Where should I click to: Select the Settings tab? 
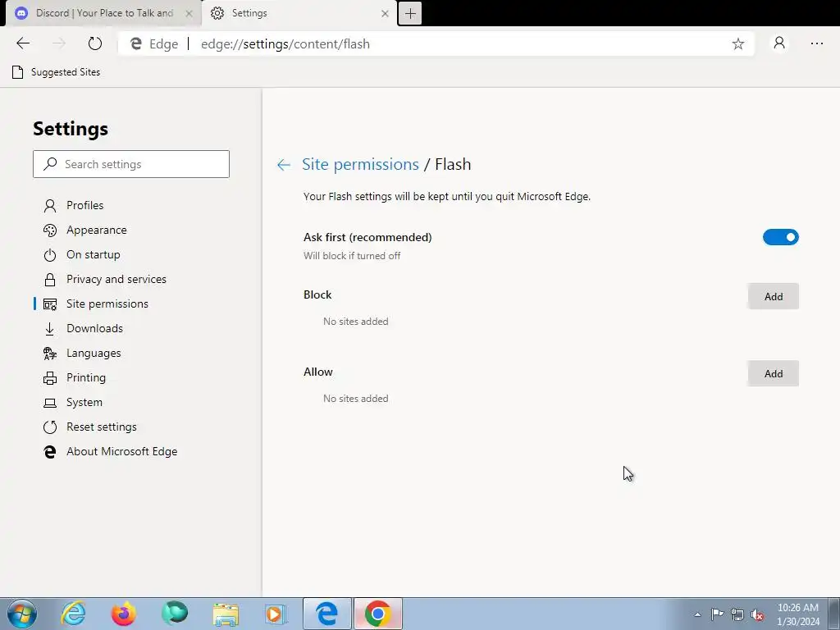(299, 13)
